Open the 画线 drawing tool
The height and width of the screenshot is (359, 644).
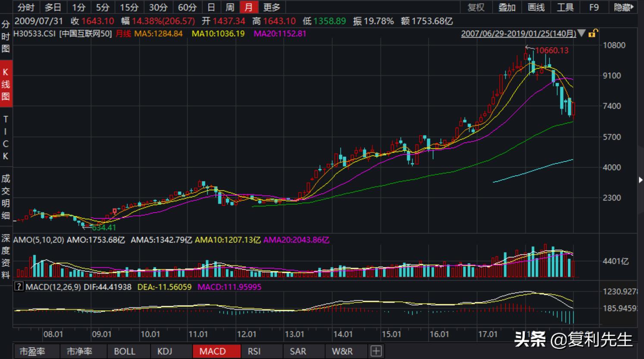pyautogui.click(x=536, y=7)
